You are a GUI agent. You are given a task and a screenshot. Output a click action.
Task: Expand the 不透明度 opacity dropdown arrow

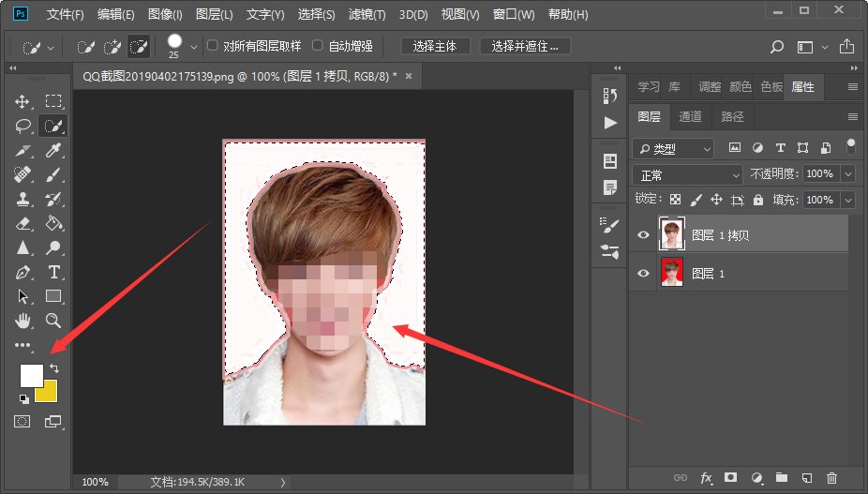click(847, 174)
